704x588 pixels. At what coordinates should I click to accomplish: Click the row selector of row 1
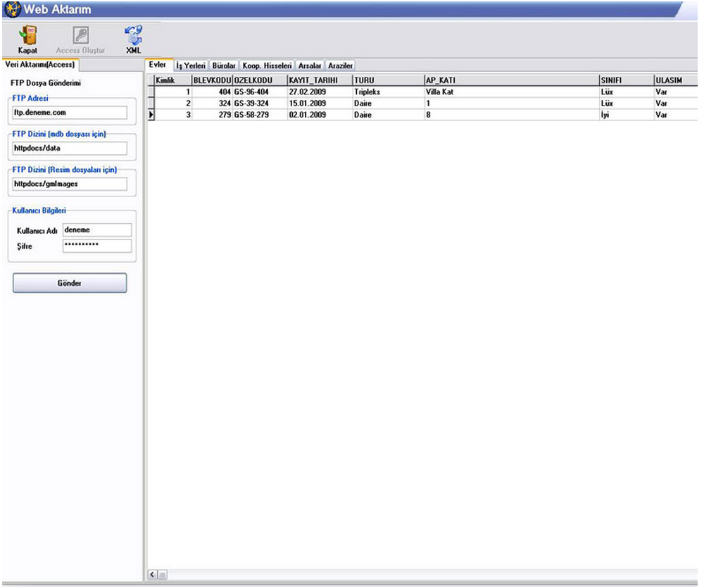[151, 92]
